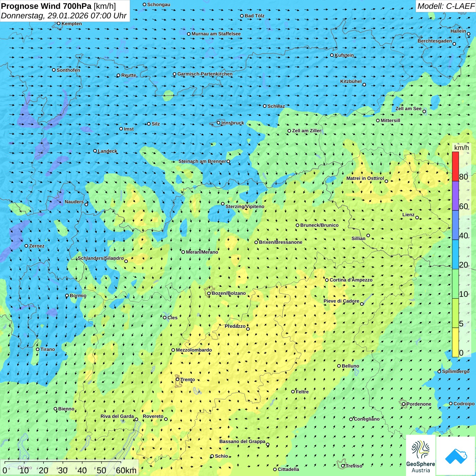Click the 'Bienno' label

pyautogui.click(x=66, y=409)
